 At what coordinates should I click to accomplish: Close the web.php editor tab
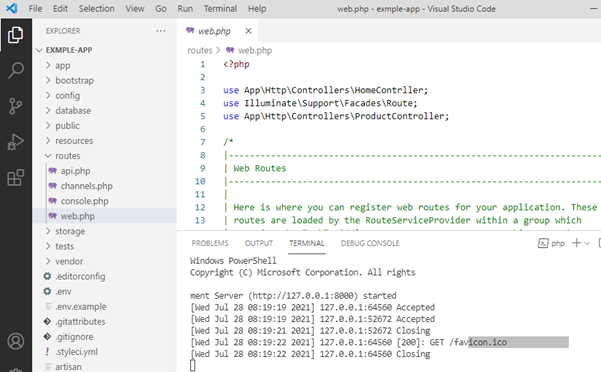[248, 31]
